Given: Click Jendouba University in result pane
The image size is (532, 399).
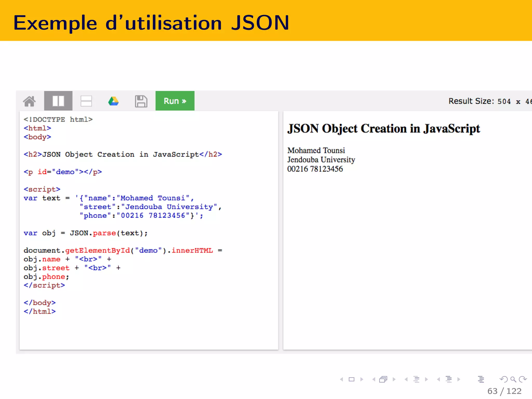Looking at the screenshot, I should pos(321,159).
